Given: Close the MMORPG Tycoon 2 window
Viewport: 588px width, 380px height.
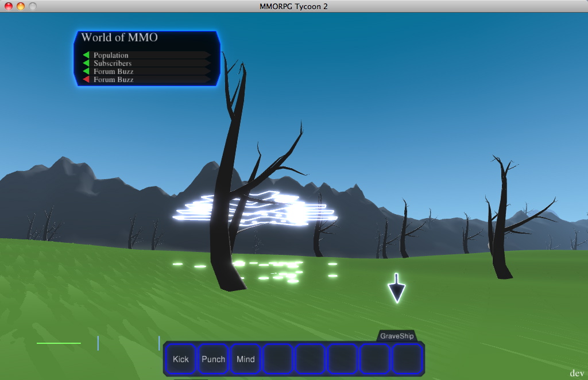Looking at the screenshot, I should tap(9, 6).
